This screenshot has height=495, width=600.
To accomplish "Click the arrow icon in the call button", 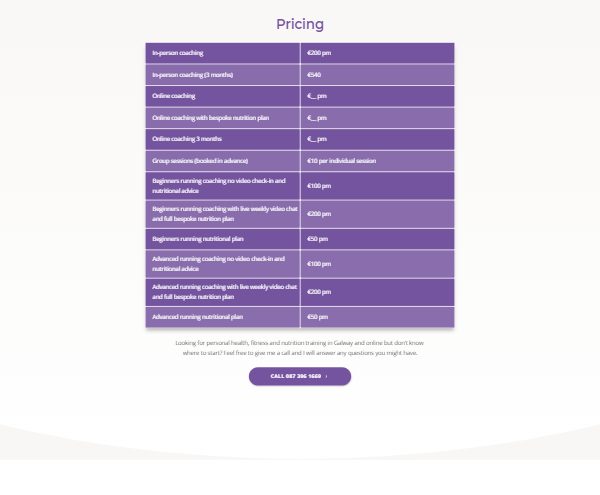I will (x=326, y=376).
